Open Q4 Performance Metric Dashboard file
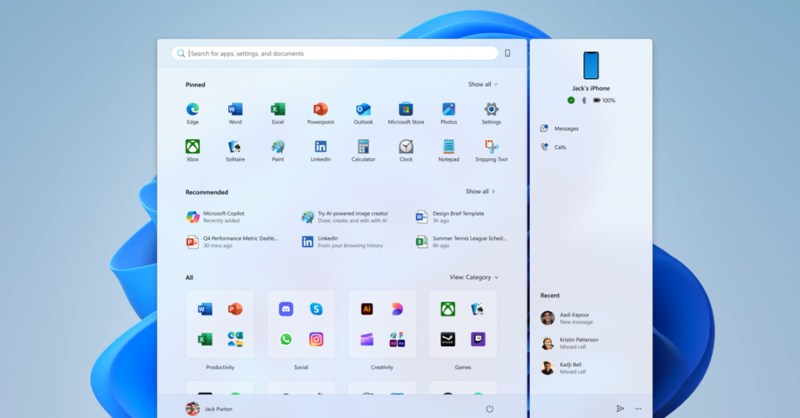This screenshot has height=418, width=800. coord(232,241)
